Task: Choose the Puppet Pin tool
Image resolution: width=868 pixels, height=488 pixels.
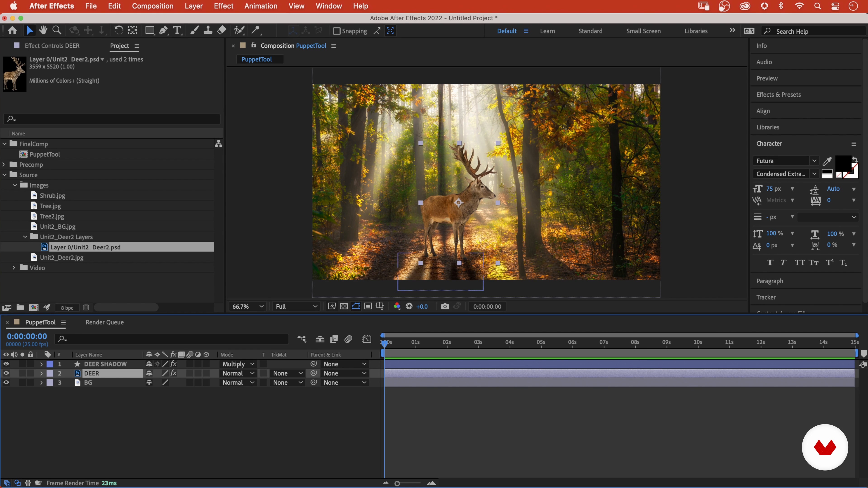Action: click(x=256, y=31)
